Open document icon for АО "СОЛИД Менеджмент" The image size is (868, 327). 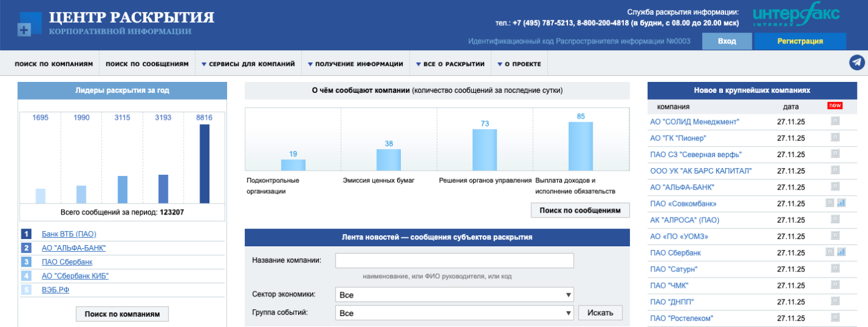click(x=835, y=122)
